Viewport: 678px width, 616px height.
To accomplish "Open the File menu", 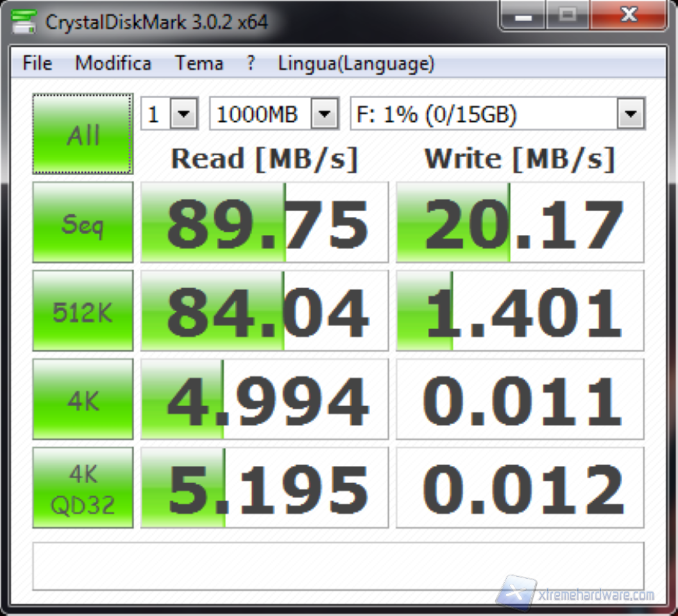I will [37, 64].
